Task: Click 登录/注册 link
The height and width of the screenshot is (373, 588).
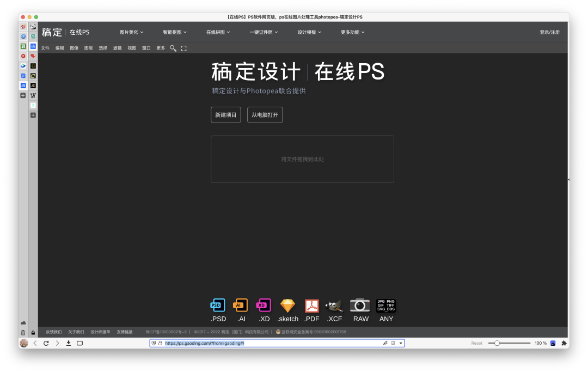Action: (x=549, y=32)
